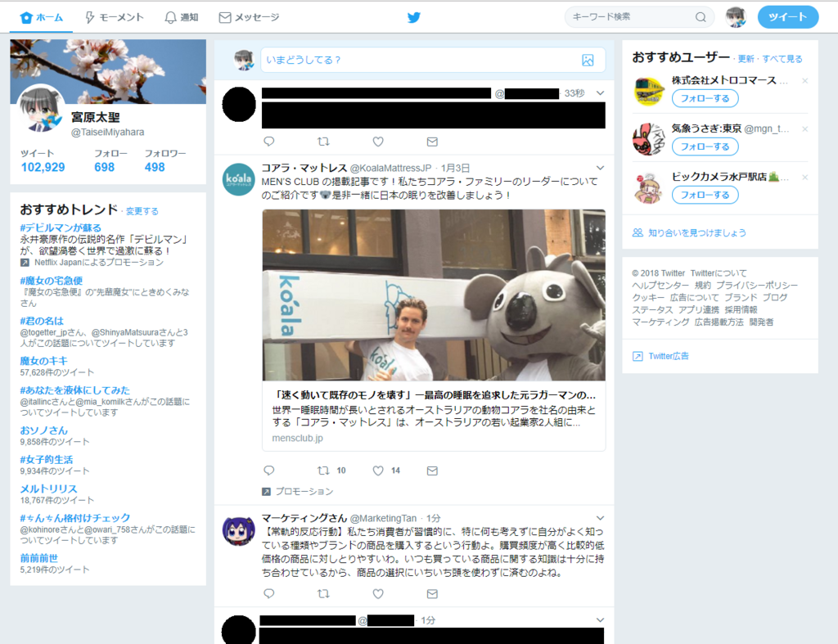Expand options chevron on MarketingTan tweet
The height and width of the screenshot is (644, 838).
(600, 518)
